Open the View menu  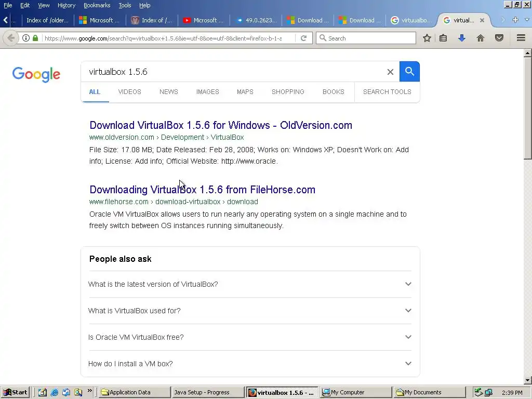click(44, 5)
